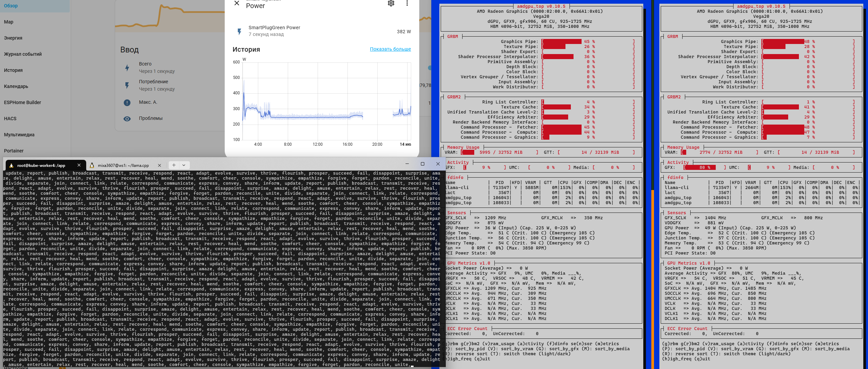Screen dimensions: 868x369
Task: Click the eye icon next to Проблемы
Action: pyautogui.click(x=127, y=119)
